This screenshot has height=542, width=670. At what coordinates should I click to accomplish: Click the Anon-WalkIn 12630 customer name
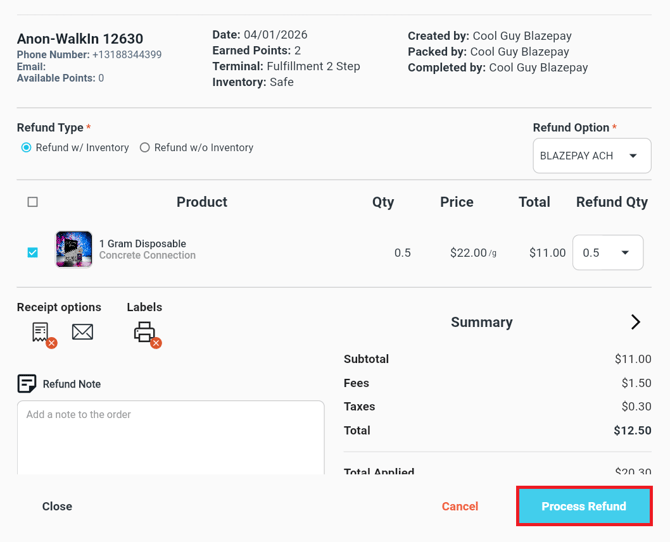[x=80, y=39]
